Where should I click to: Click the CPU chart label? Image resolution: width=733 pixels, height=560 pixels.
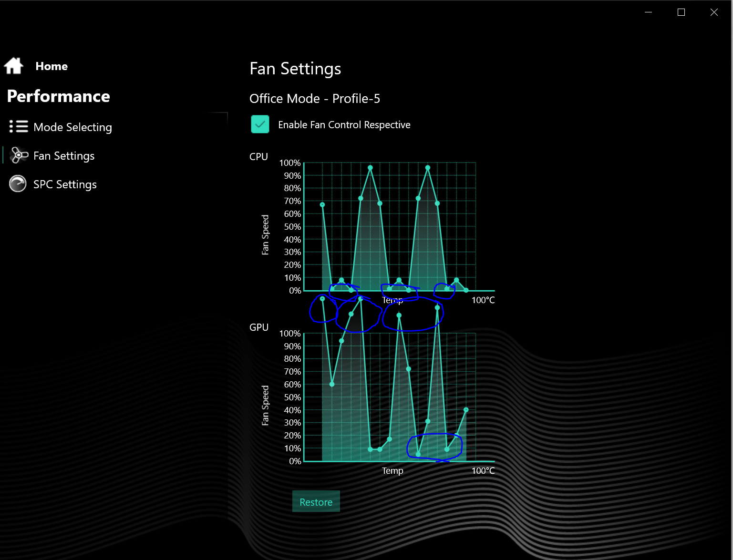(258, 157)
